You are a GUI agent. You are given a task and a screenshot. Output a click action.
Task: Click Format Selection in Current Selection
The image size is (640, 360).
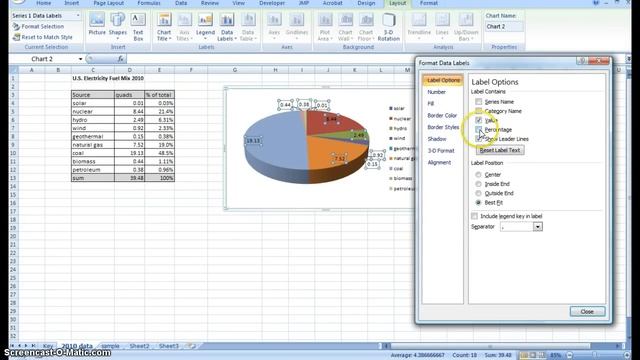tap(38, 26)
